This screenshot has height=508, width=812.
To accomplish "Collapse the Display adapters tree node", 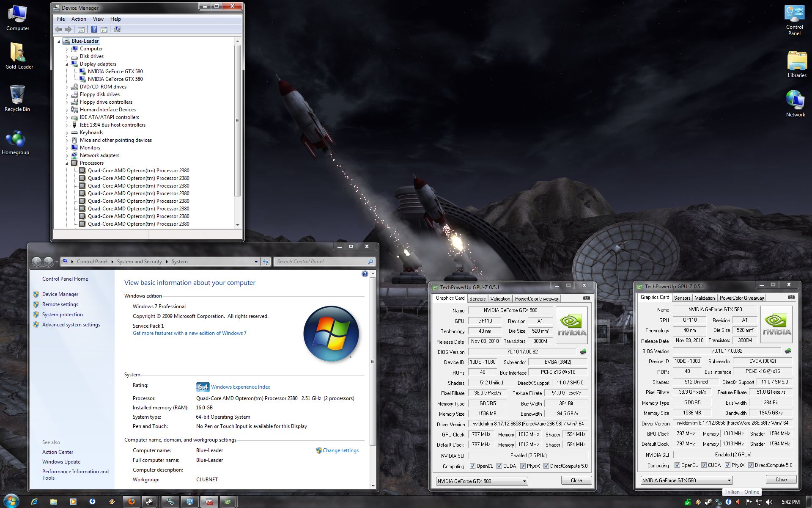I will pos(67,64).
